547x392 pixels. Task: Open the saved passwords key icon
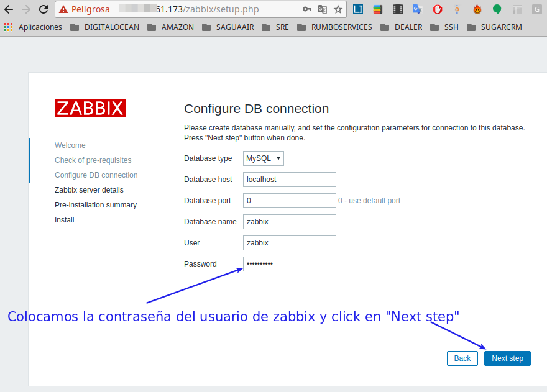(307, 9)
